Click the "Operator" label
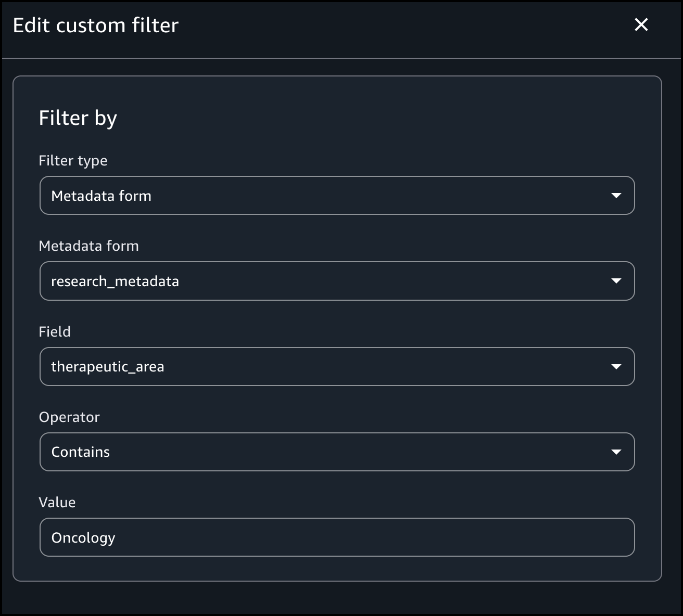Viewport: 683px width, 616px height. pos(69,417)
